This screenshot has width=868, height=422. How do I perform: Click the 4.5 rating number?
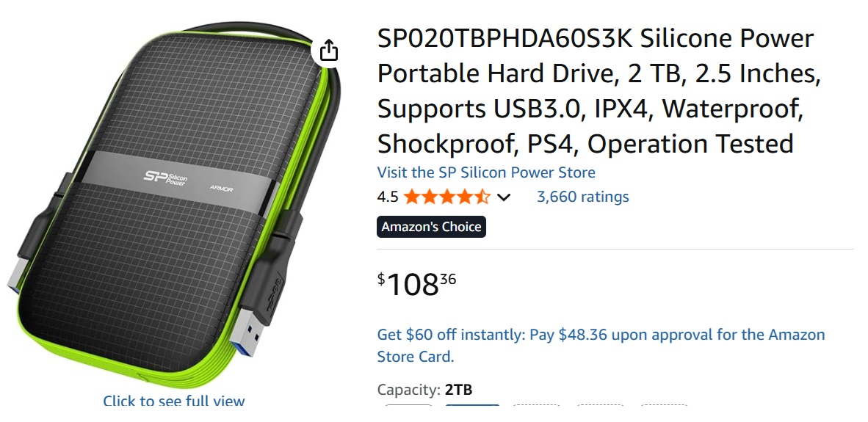tap(387, 197)
